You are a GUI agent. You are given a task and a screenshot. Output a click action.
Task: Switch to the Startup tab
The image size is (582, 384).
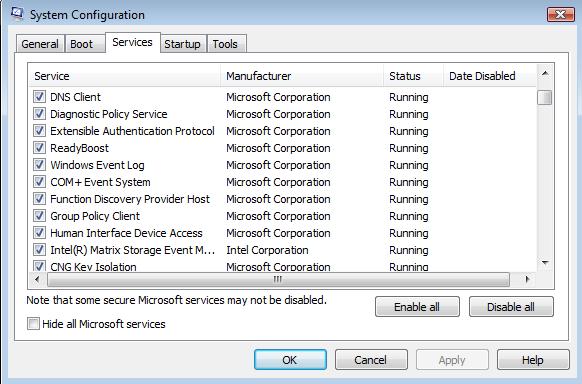tap(183, 44)
